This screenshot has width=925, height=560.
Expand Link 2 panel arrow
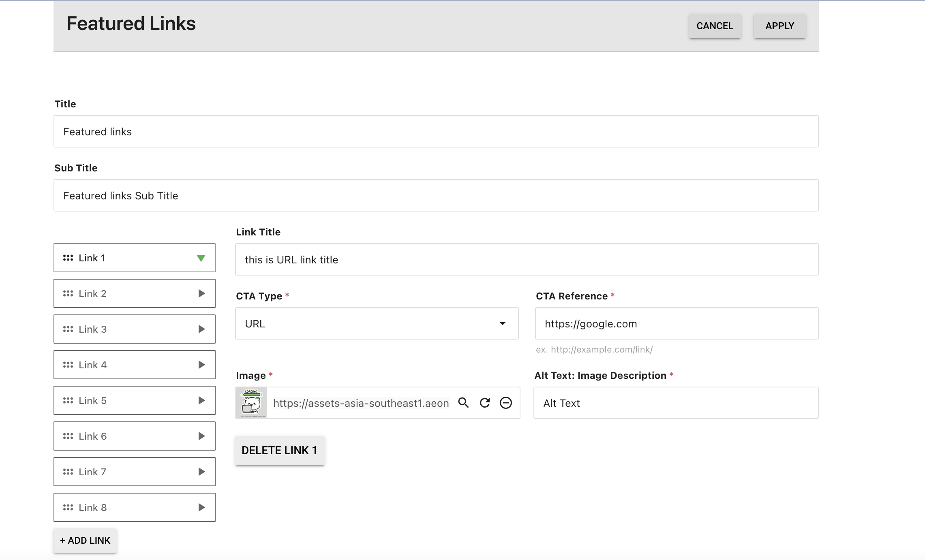tap(201, 293)
